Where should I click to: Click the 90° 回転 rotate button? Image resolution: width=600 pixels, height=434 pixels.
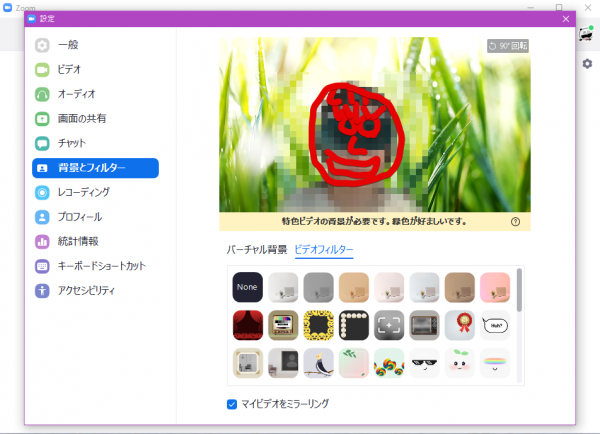(508, 46)
